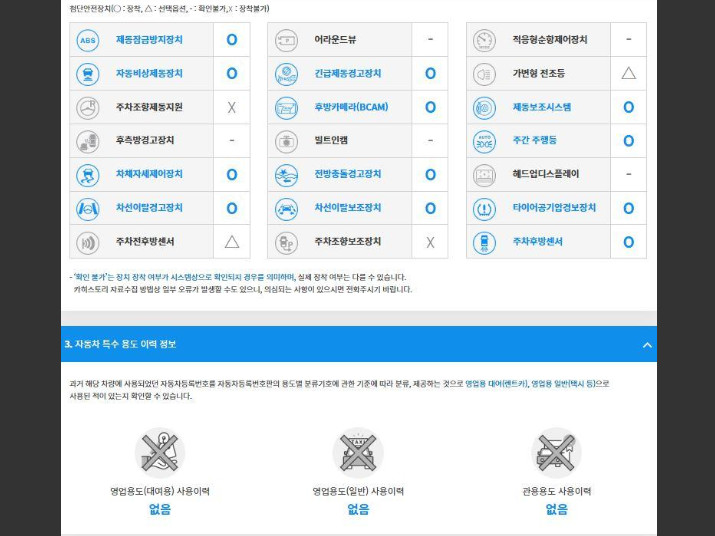Click the 빌트인캠 label text
This screenshot has height=536, width=715.
[x=331, y=140]
